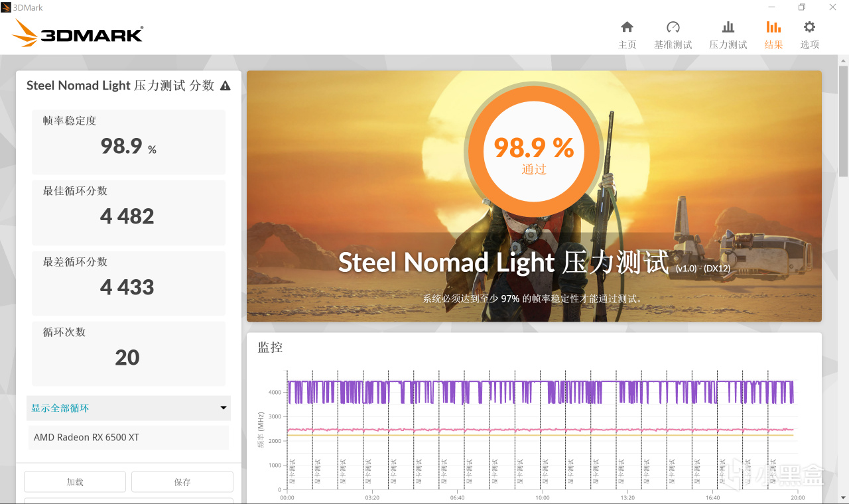Open the 结果 results tab
Viewport: 849px width, 504px height.
tap(773, 35)
